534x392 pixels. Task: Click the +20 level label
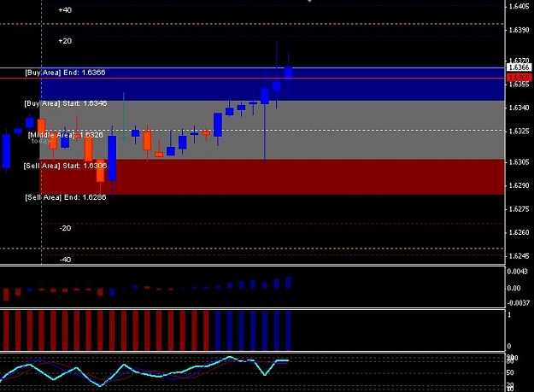coord(65,41)
